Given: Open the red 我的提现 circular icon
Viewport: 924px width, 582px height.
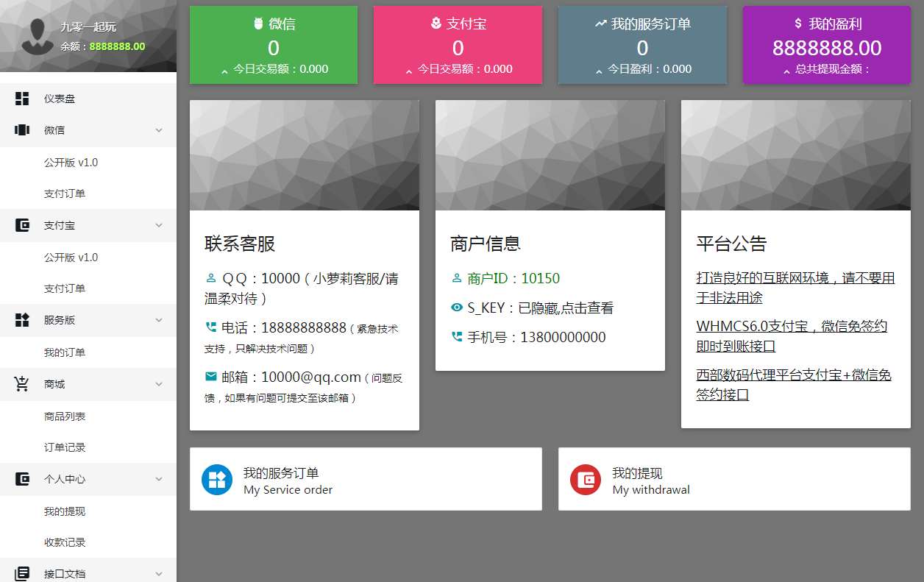Looking at the screenshot, I should tap(585, 478).
